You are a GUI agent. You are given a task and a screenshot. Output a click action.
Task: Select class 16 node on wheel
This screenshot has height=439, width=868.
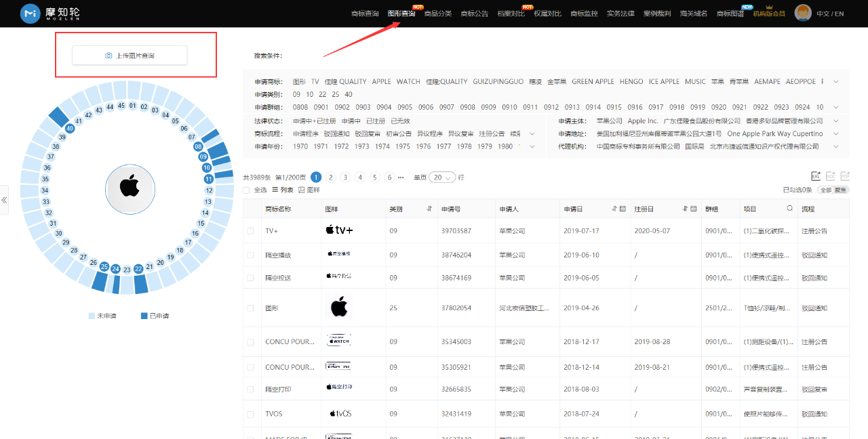point(195,234)
